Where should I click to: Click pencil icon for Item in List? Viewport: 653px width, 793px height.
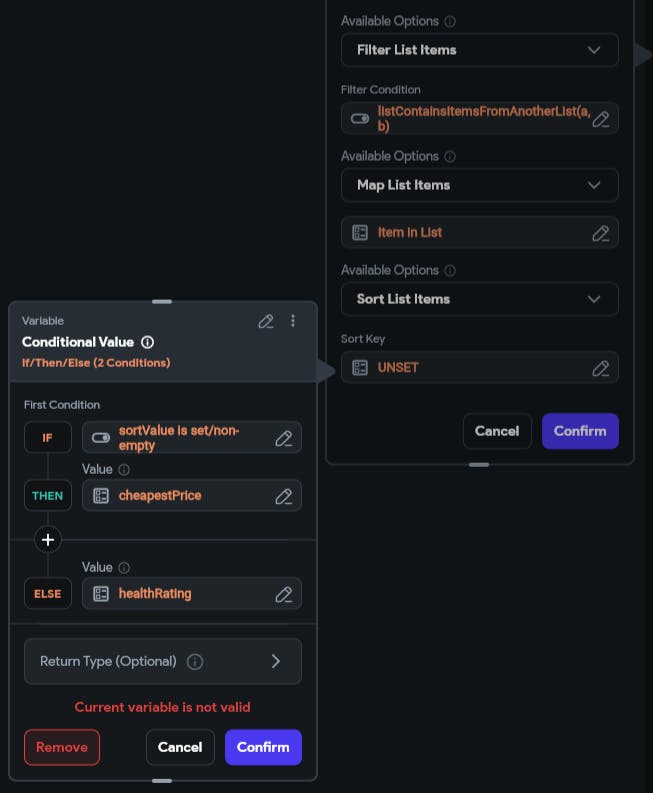coord(600,233)
